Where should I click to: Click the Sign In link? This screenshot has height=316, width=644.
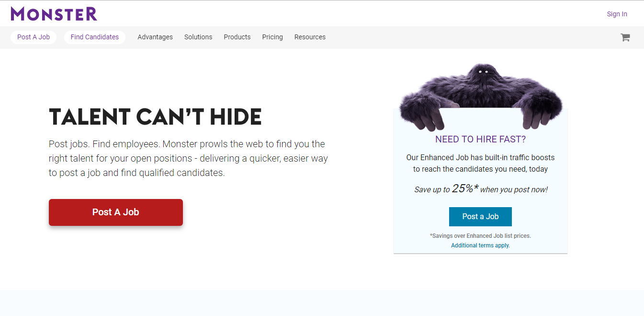617,14
